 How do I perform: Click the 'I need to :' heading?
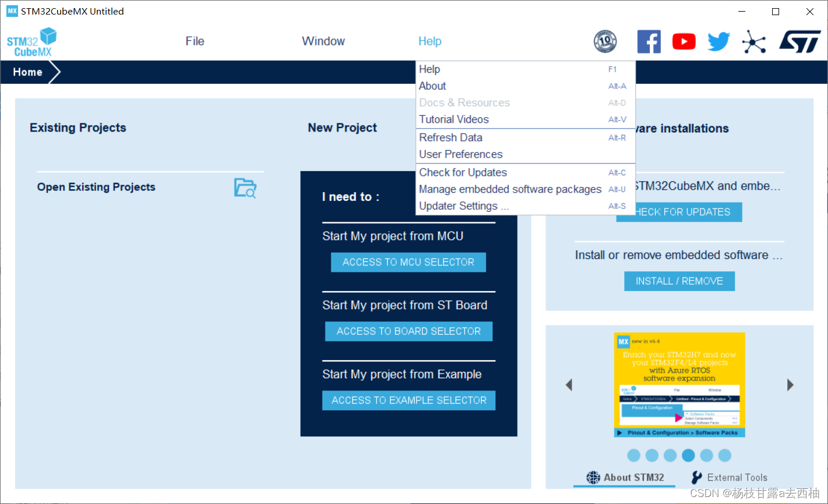click(351, 197)
